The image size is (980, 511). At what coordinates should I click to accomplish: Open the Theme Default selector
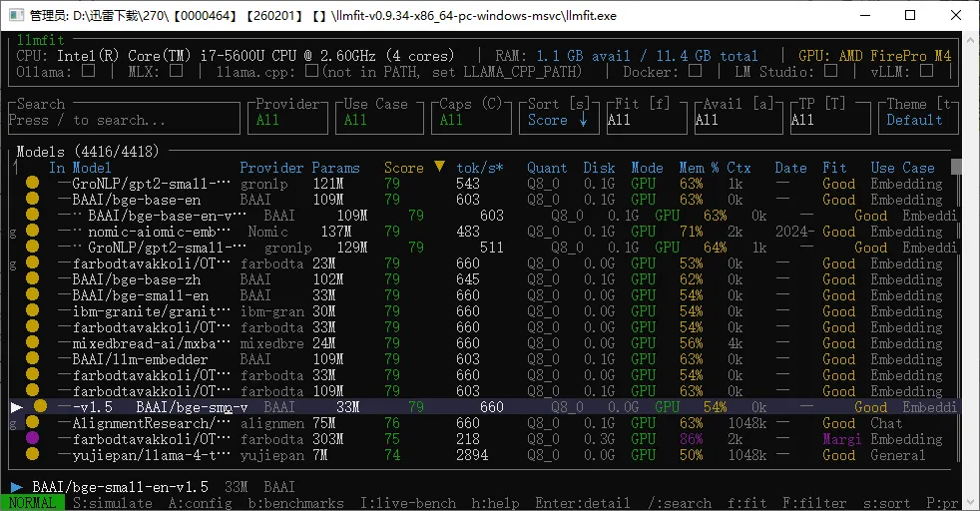pos(919,116)
